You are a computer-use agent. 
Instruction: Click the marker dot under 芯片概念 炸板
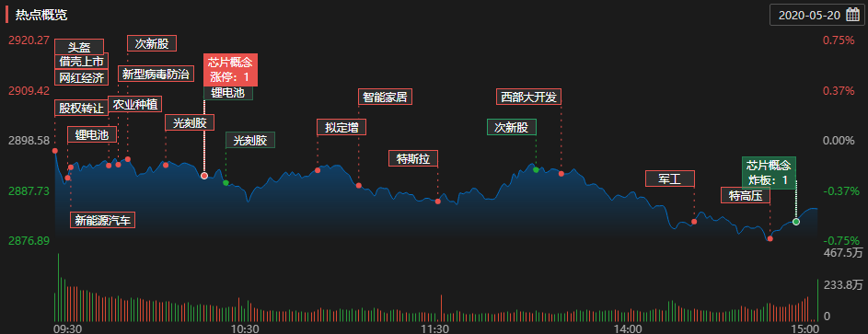(796, 222)
